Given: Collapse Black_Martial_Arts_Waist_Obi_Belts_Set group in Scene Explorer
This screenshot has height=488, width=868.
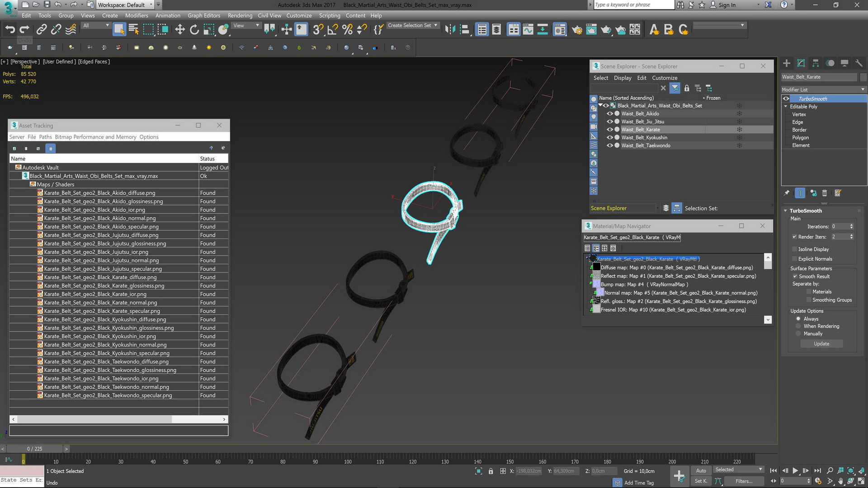Looking at the screenshot, I should (x=601, y=106).
